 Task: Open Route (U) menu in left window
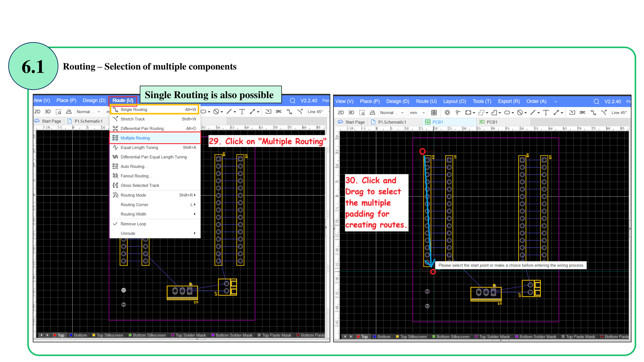pyautogui.click(x=123, y=100)
